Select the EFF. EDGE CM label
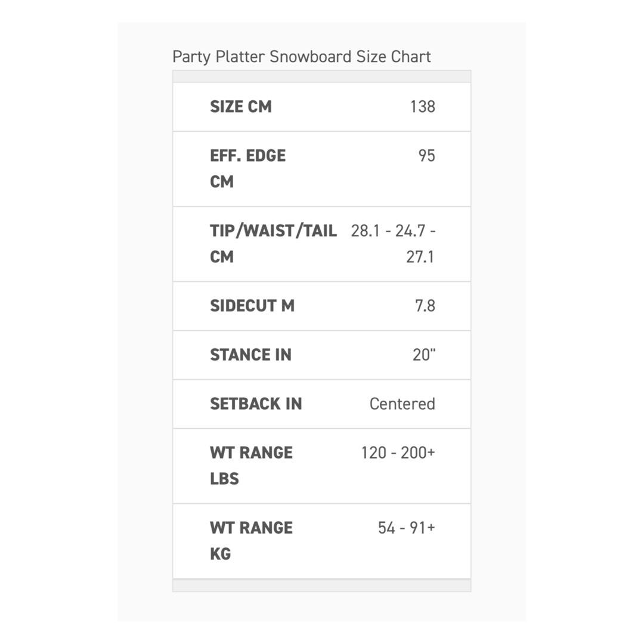The image size is (644, 644). (247, 168)
